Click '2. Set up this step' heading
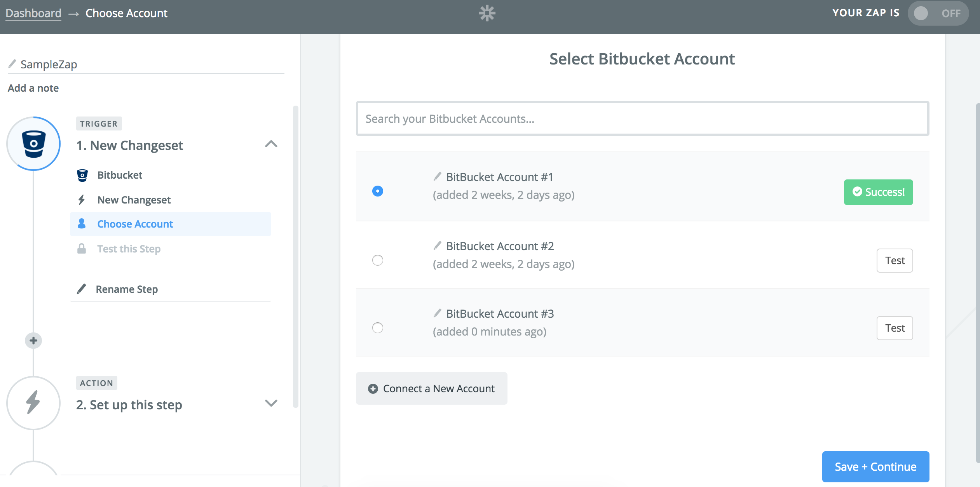The height and width of the screenshot is (487, 980). point(129,405)
